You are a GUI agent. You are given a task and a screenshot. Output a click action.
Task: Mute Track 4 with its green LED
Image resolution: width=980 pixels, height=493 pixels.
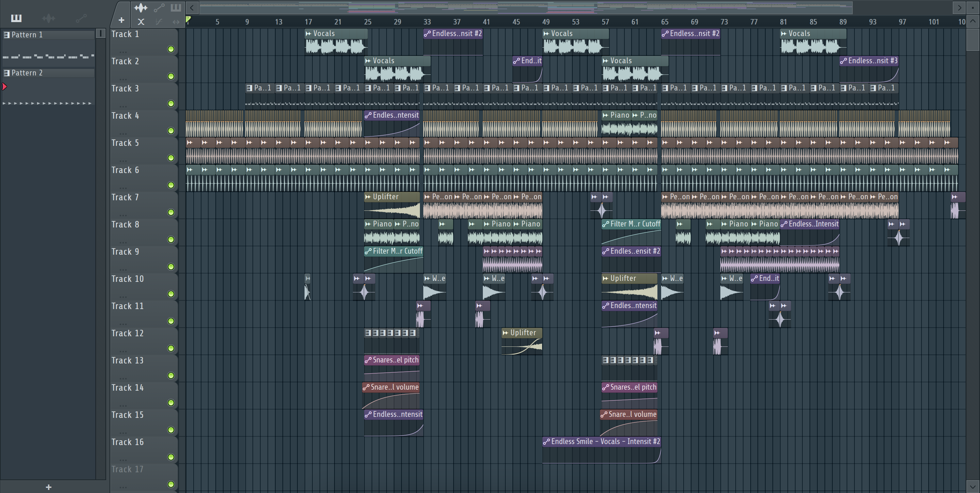pos(171,131)
